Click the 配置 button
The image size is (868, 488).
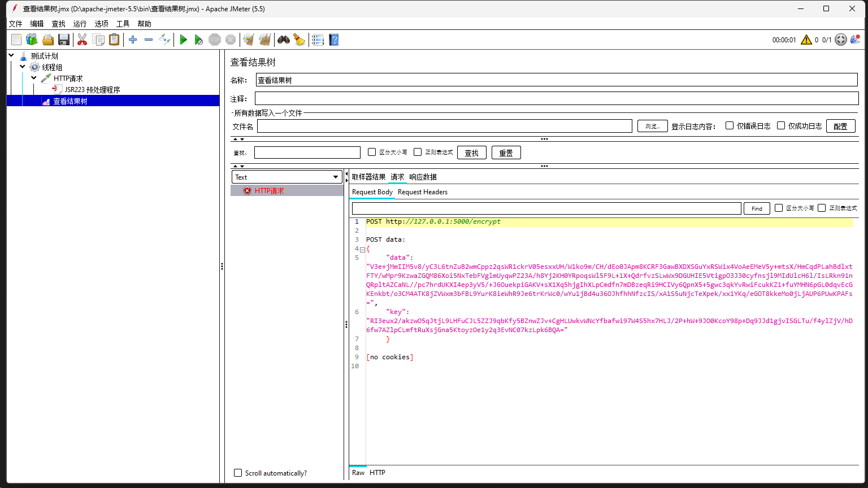tap(840, 126)
